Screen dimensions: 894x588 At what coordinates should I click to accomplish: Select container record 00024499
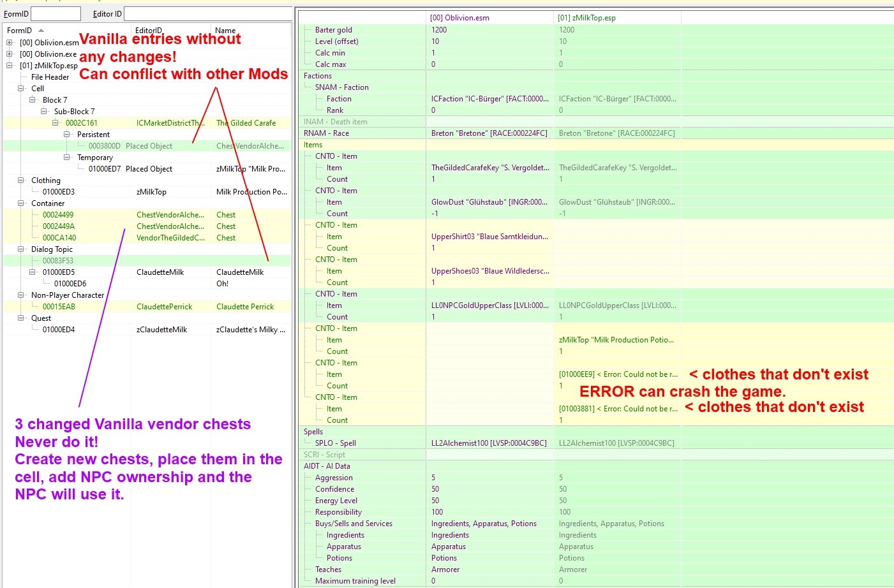tap(147, 215)
